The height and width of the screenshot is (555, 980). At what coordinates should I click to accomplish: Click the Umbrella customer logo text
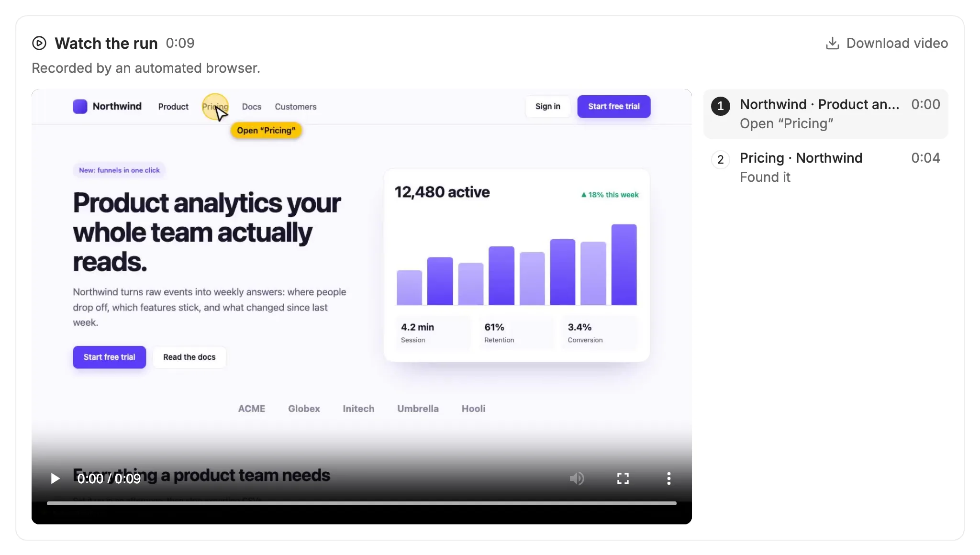[418, 409]
